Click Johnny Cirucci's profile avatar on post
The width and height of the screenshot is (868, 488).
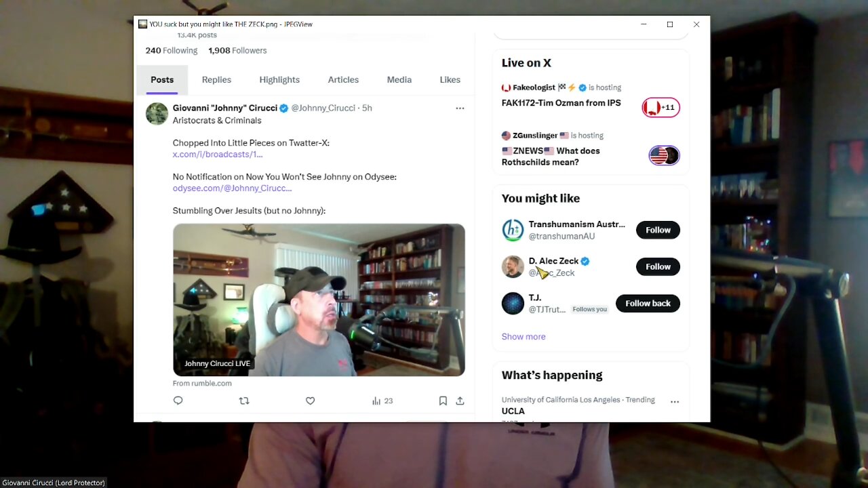157,114
